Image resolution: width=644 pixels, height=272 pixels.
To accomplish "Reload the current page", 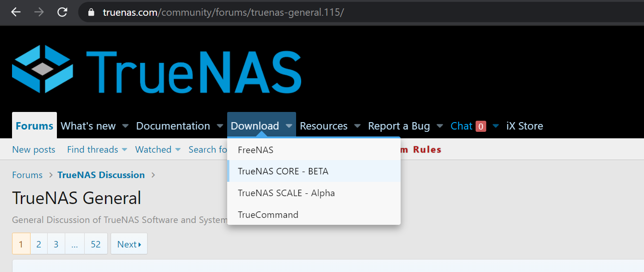I will tap(62, 12).
